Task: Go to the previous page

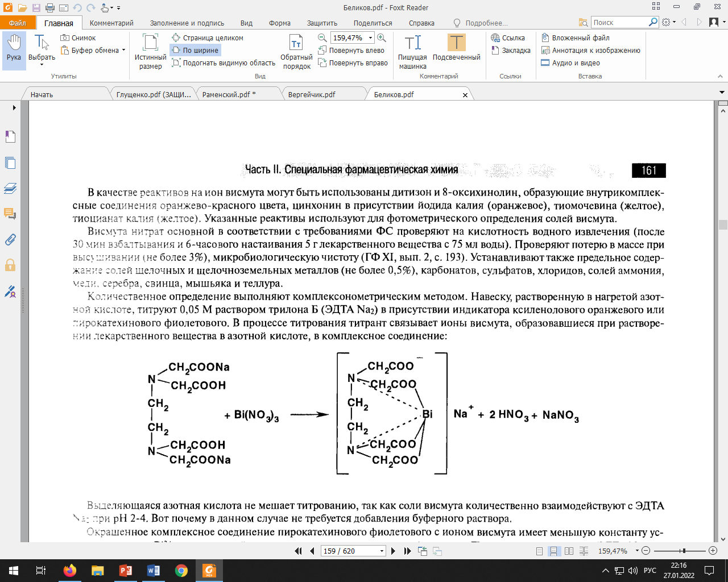Action: 312,551
